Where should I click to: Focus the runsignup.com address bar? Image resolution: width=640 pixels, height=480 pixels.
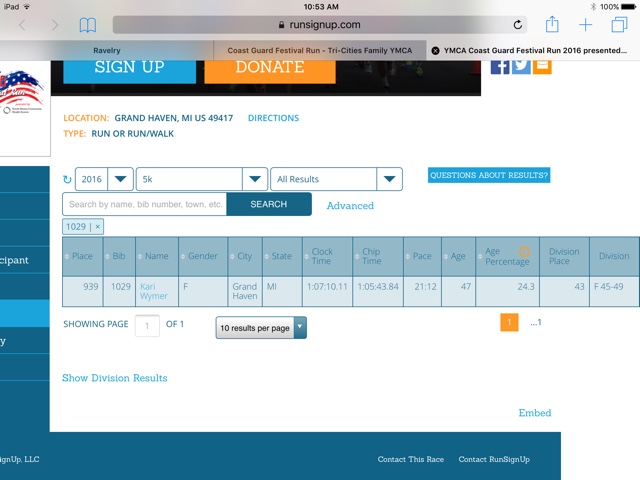pos(320,25)
